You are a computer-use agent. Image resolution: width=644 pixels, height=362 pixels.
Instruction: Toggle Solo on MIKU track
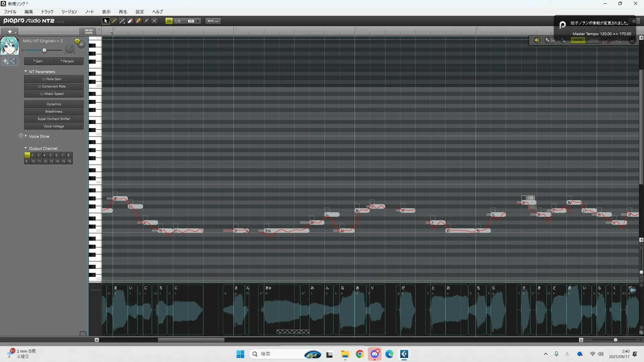click(x=77, y=41)
